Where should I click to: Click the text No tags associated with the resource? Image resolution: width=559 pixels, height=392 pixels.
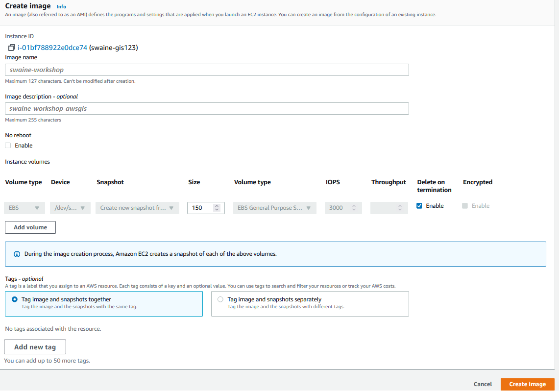pos(53,329)
